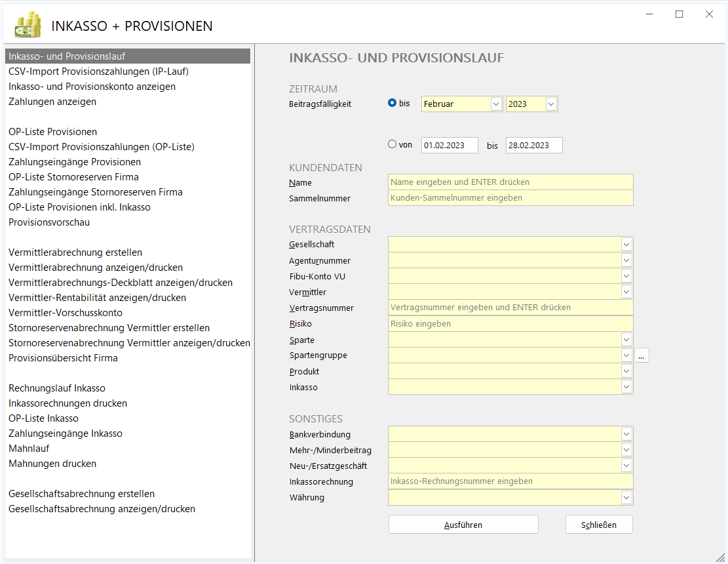Screen dimensions: 728x564
Task: Open the Währung dropdown list
Action: point(626,498)
